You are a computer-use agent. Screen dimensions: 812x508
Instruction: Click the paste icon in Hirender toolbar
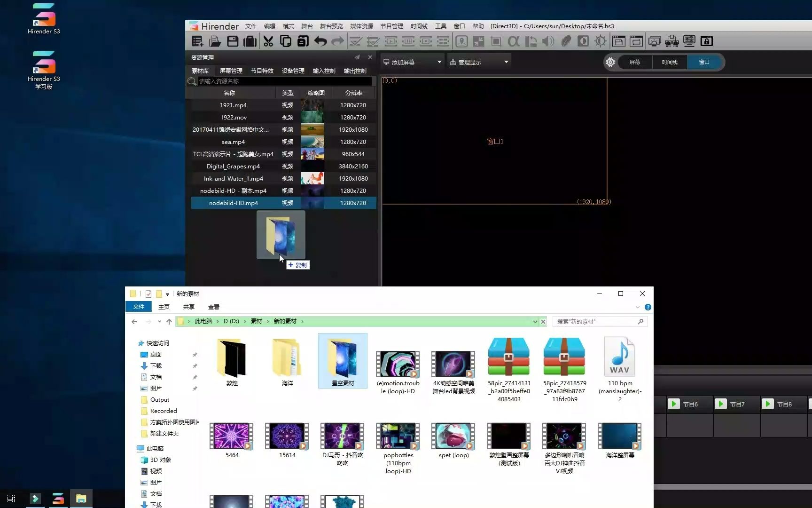click(x=303, y=41)
